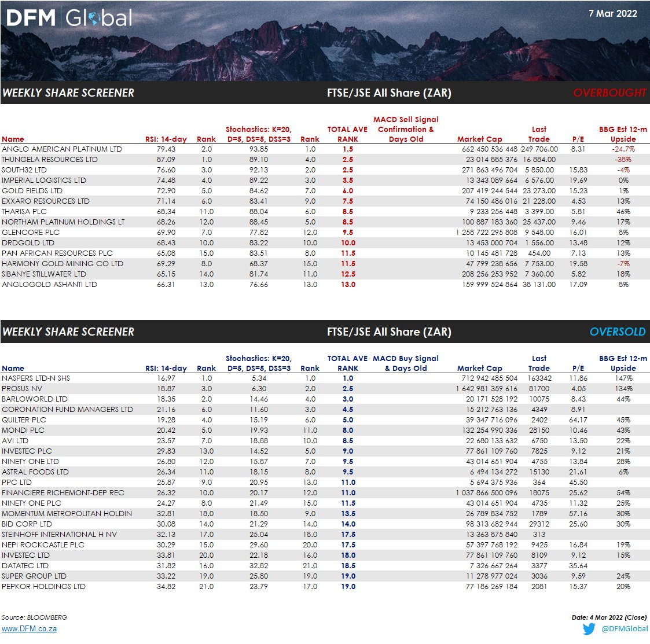Select STEINHOFF INTERNATIONAL H NV name
The image size is (650, 644).
tap(59, 534)
